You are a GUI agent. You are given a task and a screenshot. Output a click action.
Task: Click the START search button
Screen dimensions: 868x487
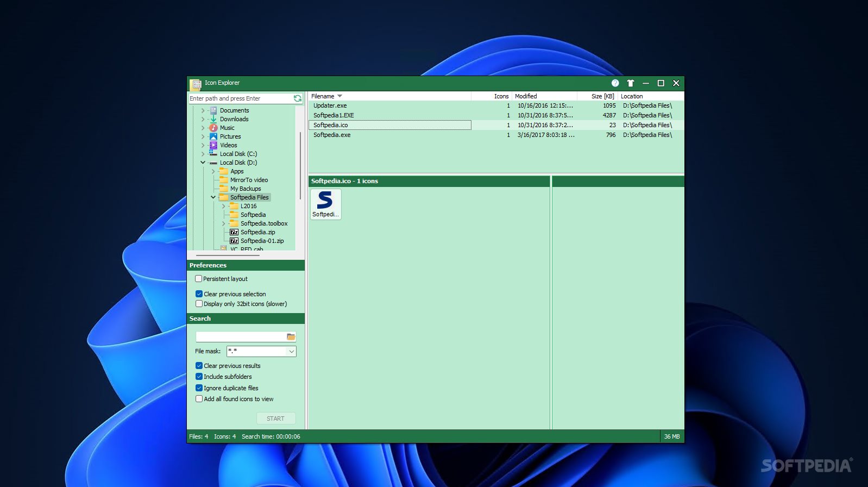click(x=276, y=419)
